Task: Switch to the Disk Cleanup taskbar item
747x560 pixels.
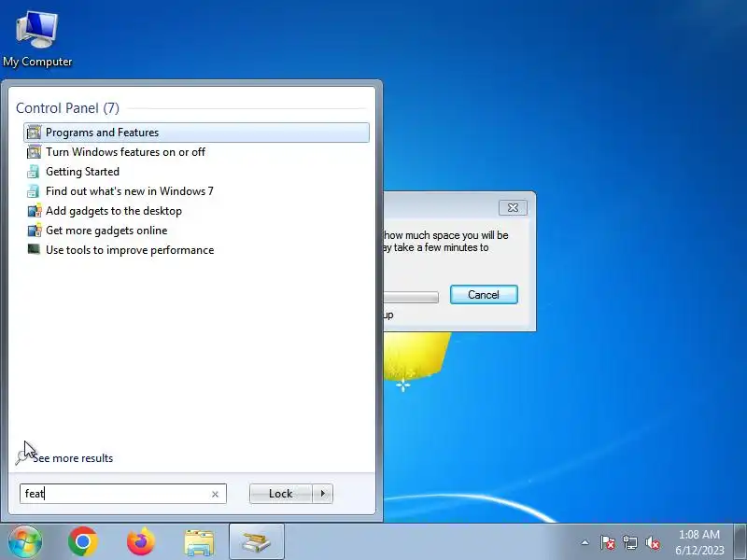Action: (x=256, y=542)
